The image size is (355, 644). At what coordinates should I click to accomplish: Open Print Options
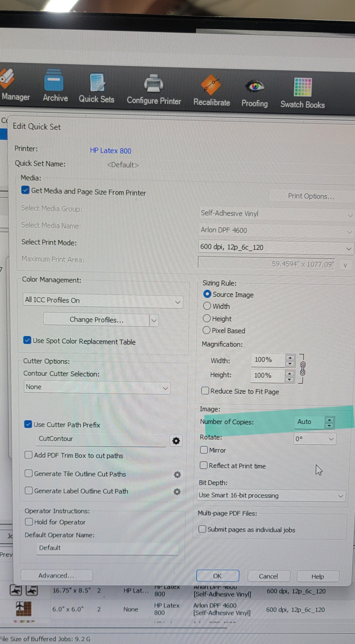tap(311, 196)
